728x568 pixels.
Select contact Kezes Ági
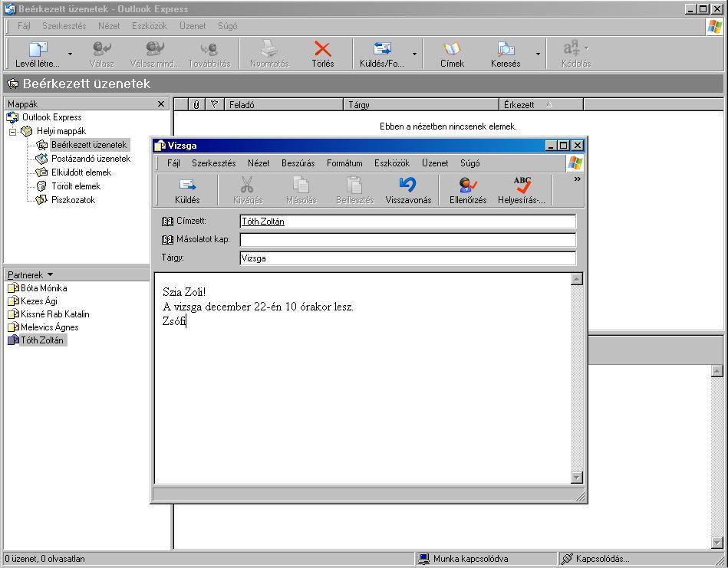coord(39,301)
